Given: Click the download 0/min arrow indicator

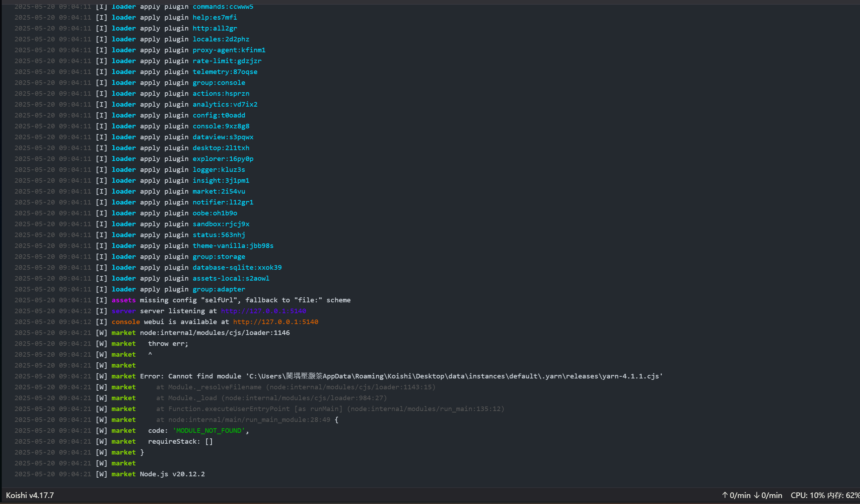Looking at the screenshot, I should [x=768, y=495].
